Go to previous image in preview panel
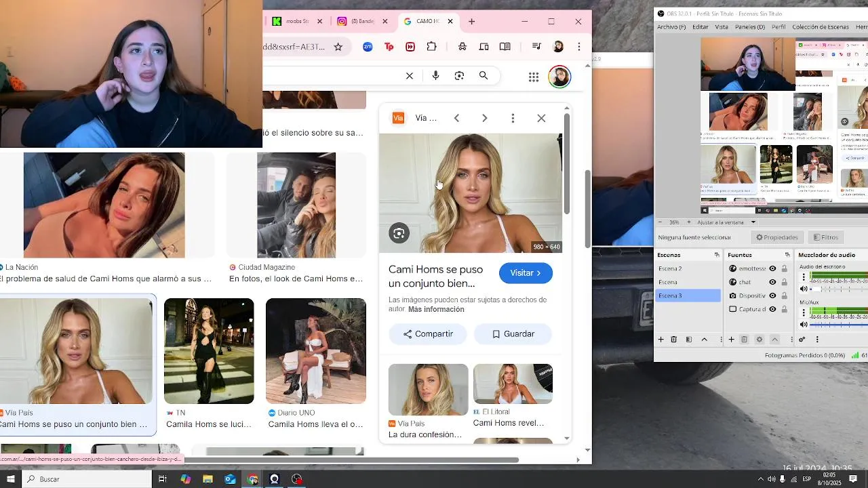The width and height of the screenshot is (868, 488). click(456, 118)
